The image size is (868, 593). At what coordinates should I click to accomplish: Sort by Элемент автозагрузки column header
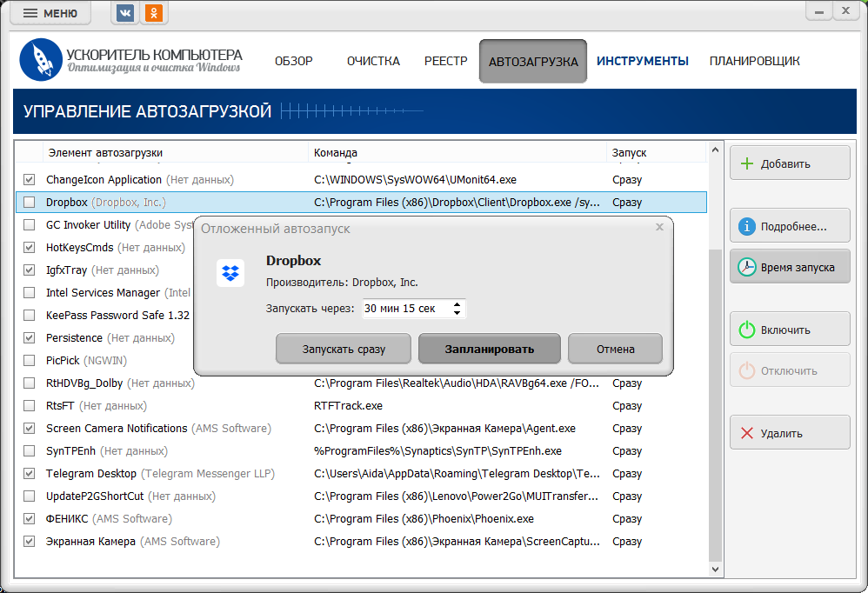click(175, 153)
